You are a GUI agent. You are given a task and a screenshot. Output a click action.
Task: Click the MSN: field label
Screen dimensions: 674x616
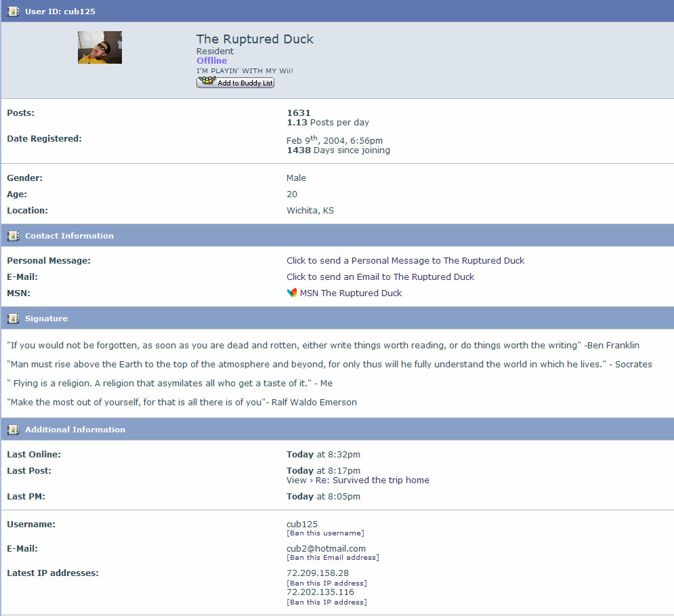point(18,293)
